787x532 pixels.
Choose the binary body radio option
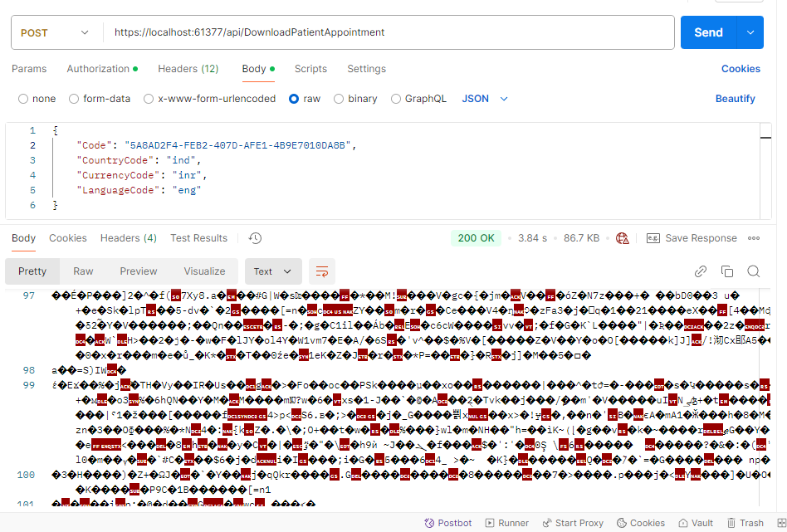pos(355,99)
